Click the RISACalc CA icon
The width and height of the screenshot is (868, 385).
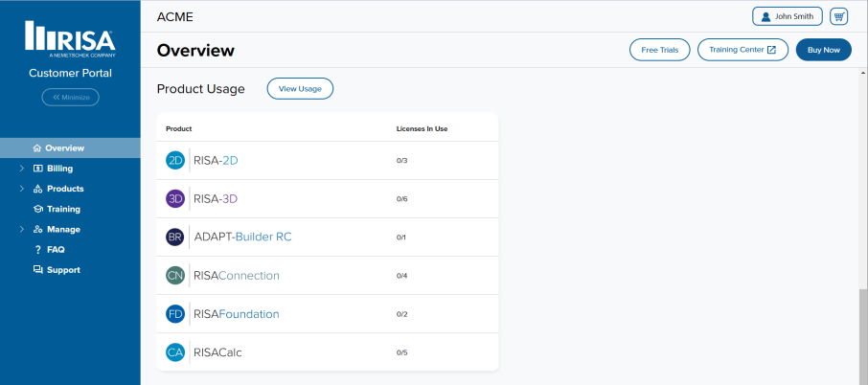[175, 352]
